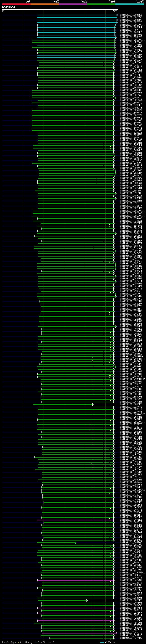This screenshot has width=146, height=644.
Task: Select label UniRef100_Q10SC7
Action: tap(131, 613)
